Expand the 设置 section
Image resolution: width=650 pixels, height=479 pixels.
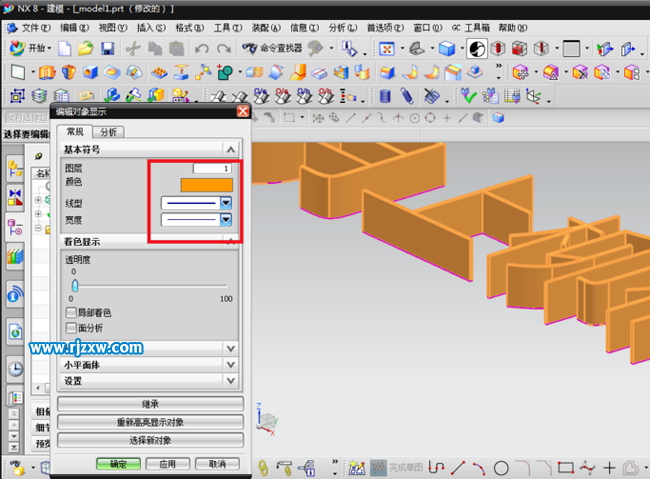tap(231, 381)
